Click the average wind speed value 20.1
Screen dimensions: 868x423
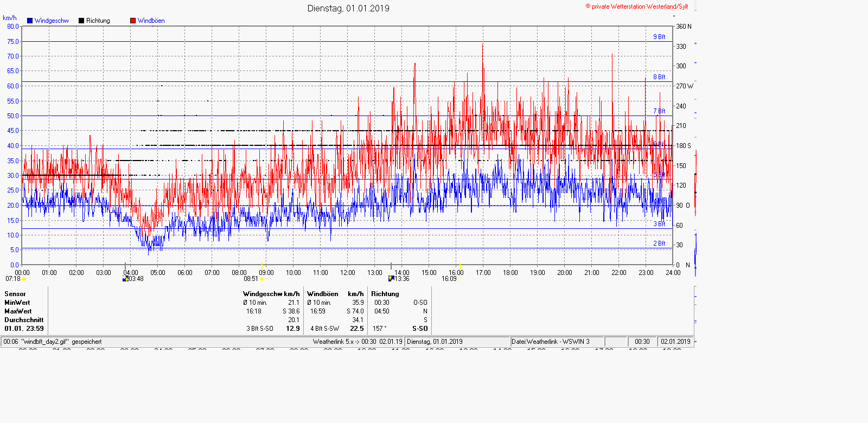coord(293,320)
